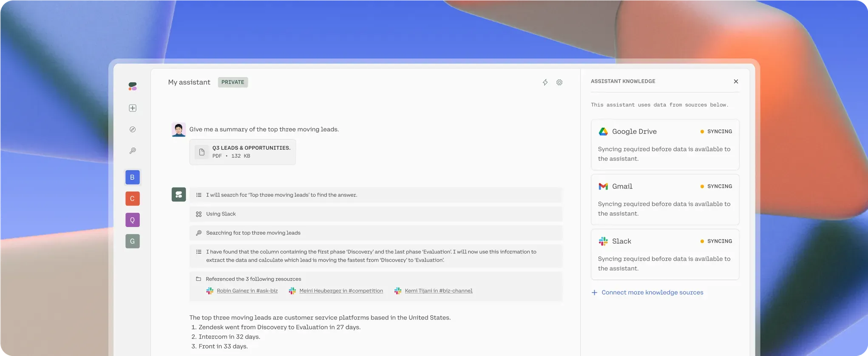Screen dimensions: 868x356
Task: Open assistant settings gear icon
Action: 559,83
